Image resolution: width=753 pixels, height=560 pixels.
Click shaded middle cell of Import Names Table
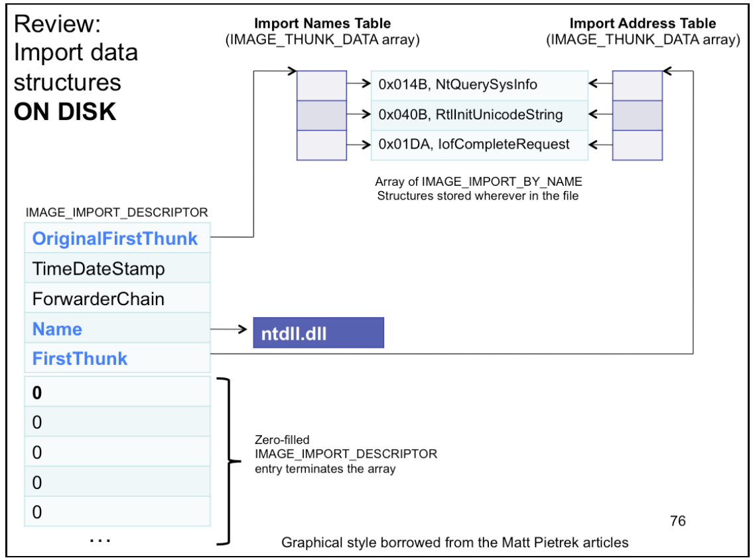pos(321,115)
